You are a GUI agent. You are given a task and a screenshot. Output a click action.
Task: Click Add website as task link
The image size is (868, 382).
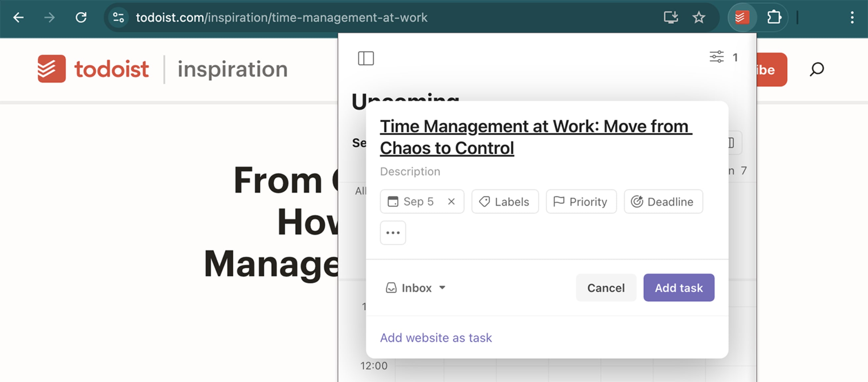436,338
